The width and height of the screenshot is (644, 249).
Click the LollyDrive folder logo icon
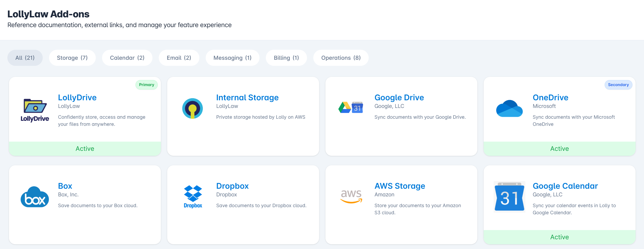pos(35,110)
